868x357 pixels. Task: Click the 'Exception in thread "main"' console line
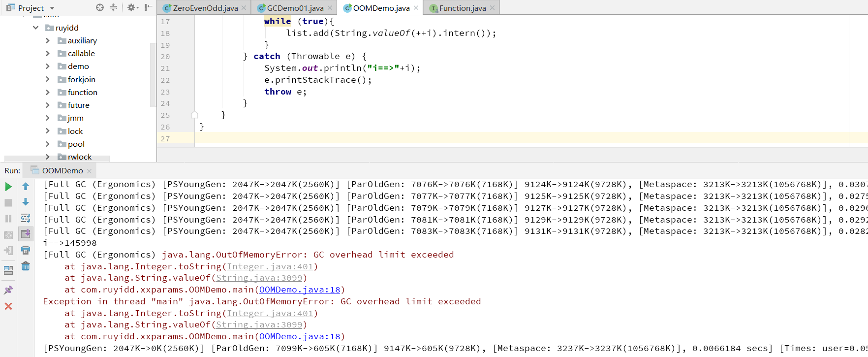[262, 301]
